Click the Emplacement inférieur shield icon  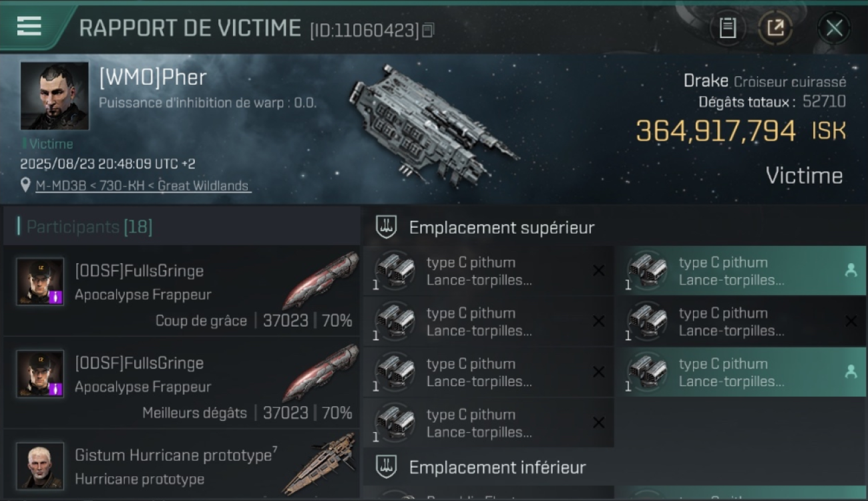point(386,467)
